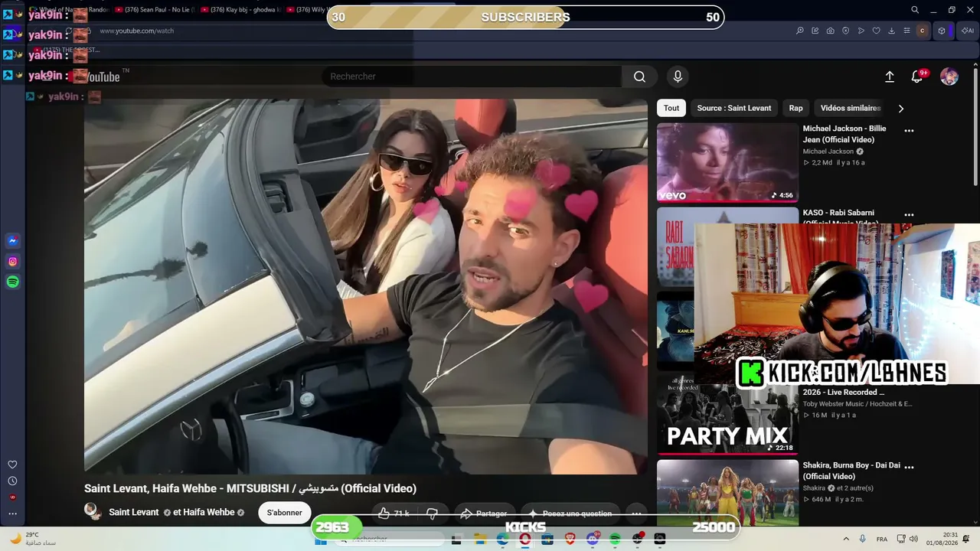Open more actions below the video
This screenshot has width=980, height=551.
636,514
